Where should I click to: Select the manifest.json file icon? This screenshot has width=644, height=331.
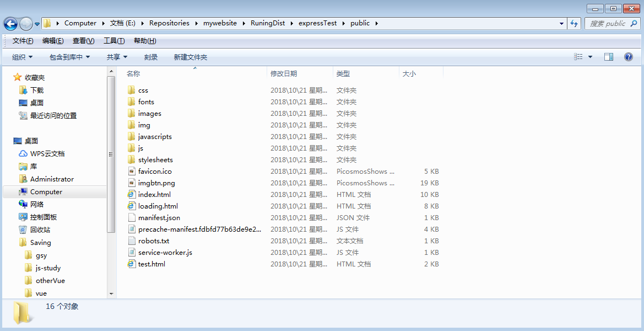point(132,217)
